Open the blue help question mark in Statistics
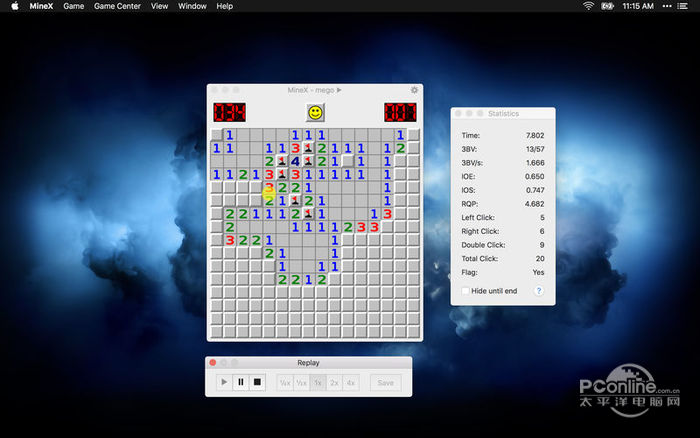This screenshot has width=700, height=438. coord(539,291)
